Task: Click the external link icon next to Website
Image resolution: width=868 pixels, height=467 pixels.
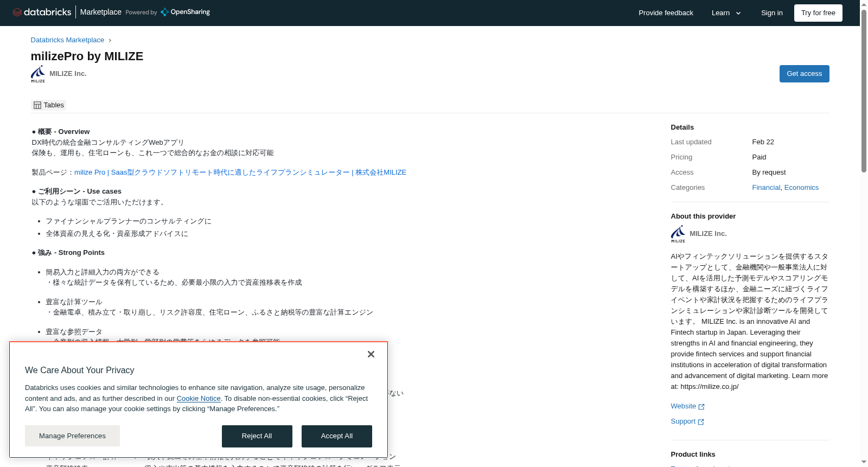Action: pyautogui.click(x=701, y=407)
